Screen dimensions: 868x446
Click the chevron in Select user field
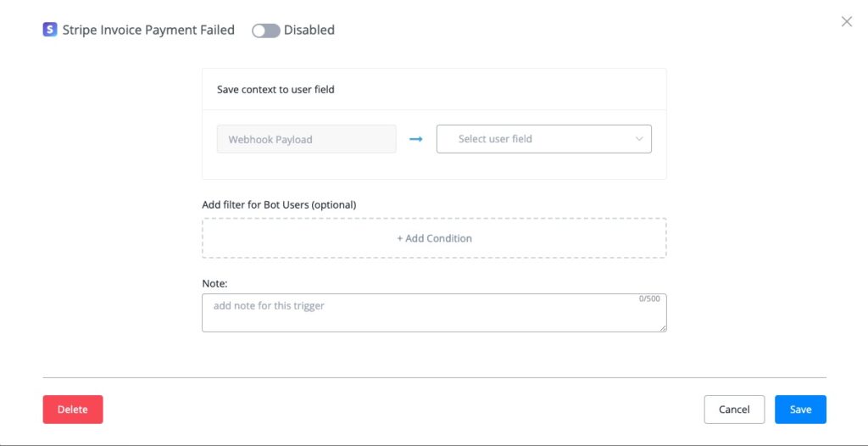(x=639, y=139)
